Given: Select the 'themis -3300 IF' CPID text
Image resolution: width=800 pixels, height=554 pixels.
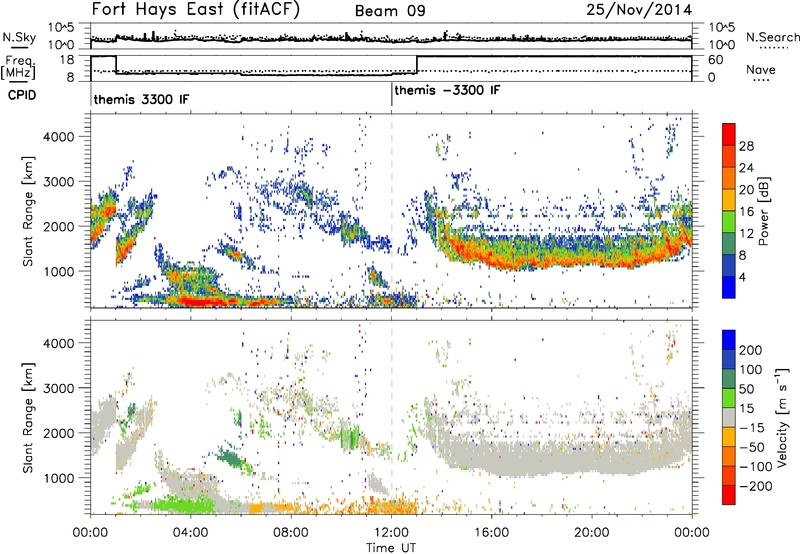Looking at the screenshot, I should (447, 91).
